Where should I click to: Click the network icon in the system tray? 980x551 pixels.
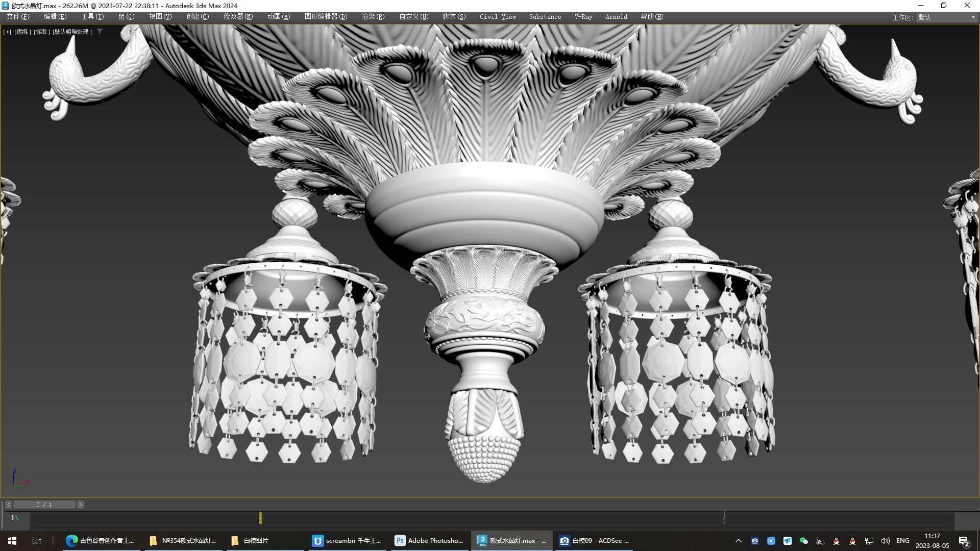tap(868, 540)
